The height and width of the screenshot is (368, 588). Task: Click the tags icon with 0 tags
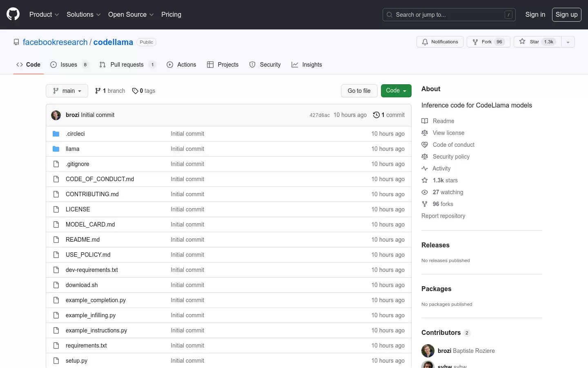click(x=135, y=91)
